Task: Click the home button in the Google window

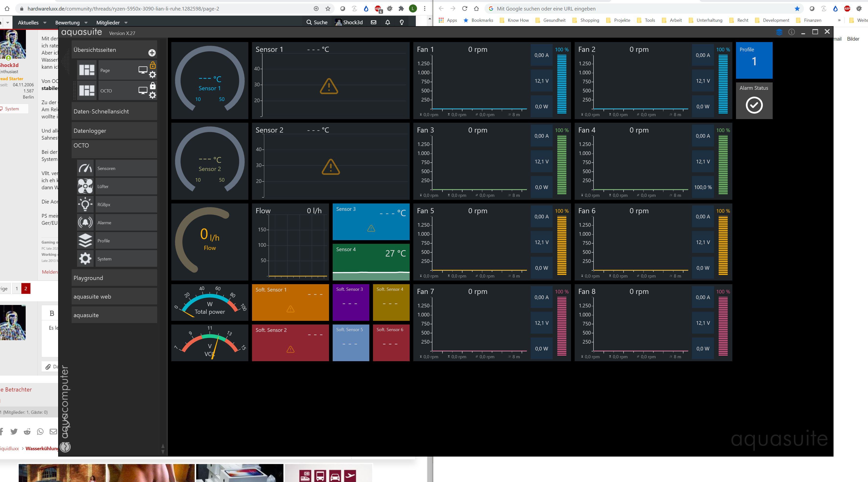Action: point(476,9)
